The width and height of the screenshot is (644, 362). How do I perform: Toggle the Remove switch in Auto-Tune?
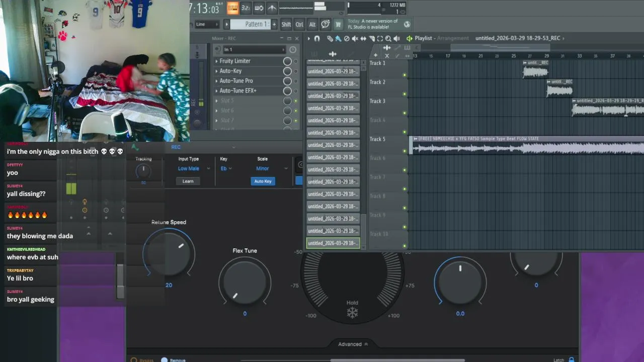pyautogui.click(x=164, y=360)
